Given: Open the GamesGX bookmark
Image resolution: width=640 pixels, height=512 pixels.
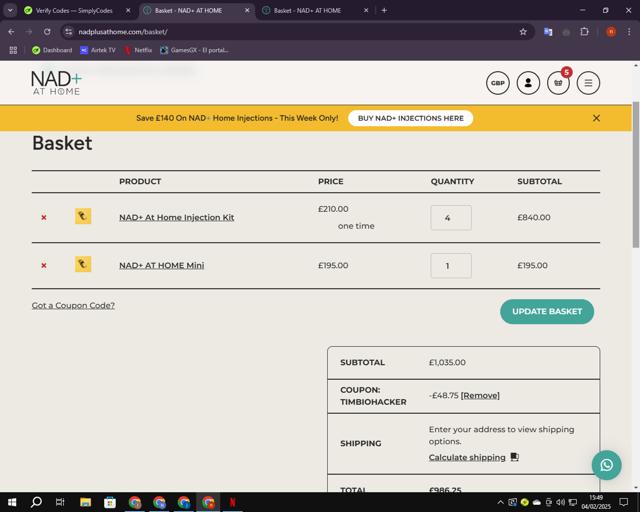Looking at the screenshot, I should 194,50.
